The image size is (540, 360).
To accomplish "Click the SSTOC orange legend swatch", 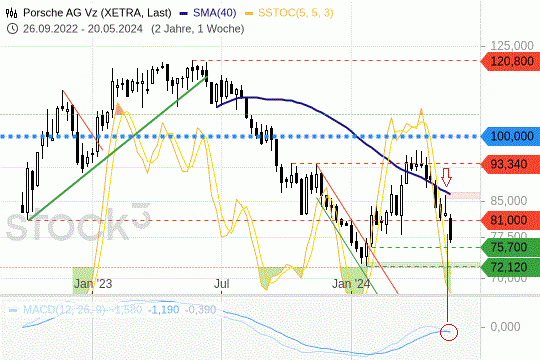I will [x=249, y=13].
